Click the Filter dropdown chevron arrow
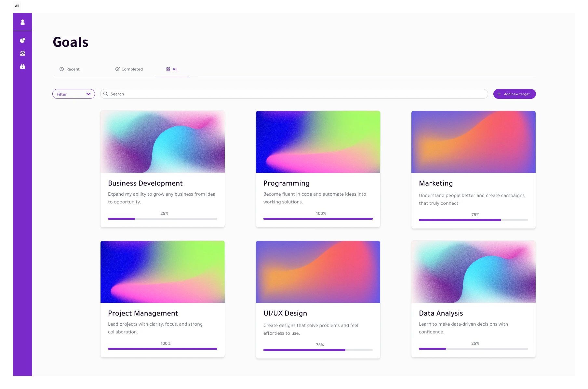Screen dimensions: 588x389 pos(88,94)
